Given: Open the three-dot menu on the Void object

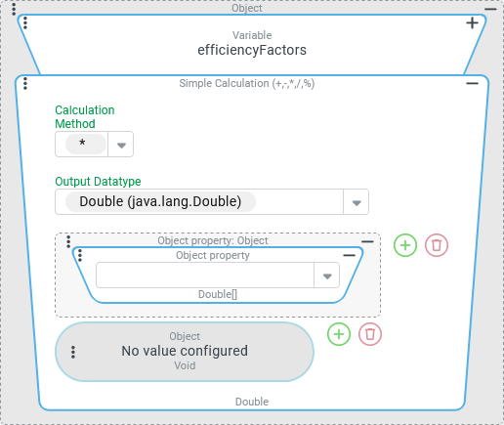Looking at the screenshot, I should [x=73, y=352].
